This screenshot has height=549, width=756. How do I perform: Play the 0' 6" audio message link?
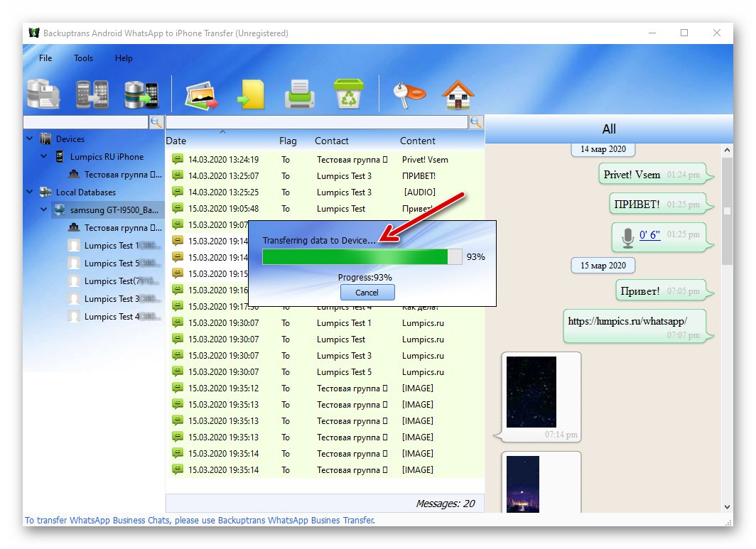(649, 235)
